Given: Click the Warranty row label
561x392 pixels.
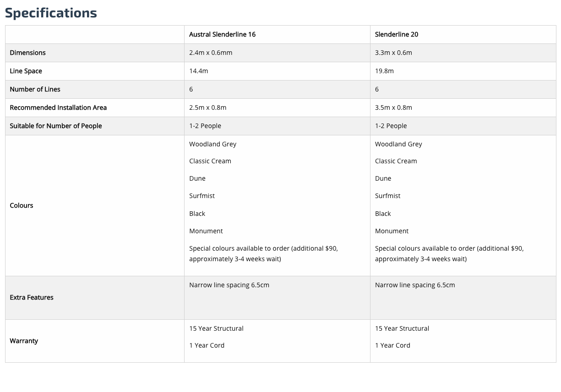Looking at the screenshot, I should point(24,341).
